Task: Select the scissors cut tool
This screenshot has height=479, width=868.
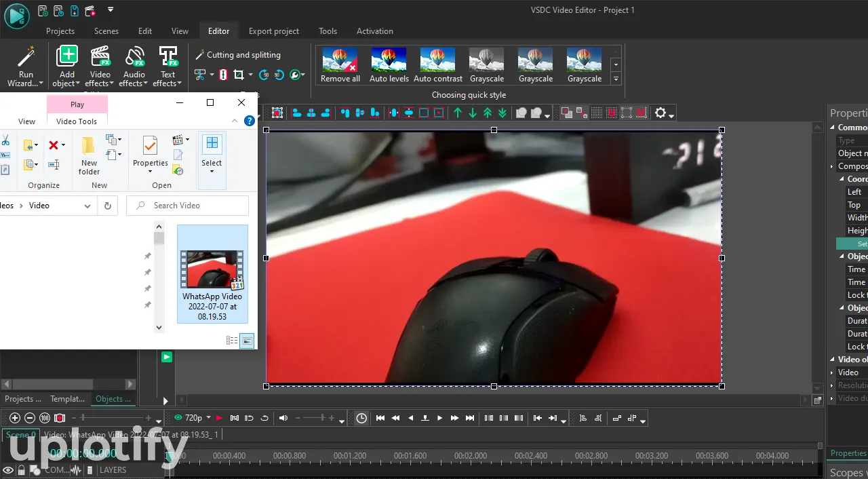Action: [x=200, y=75]
